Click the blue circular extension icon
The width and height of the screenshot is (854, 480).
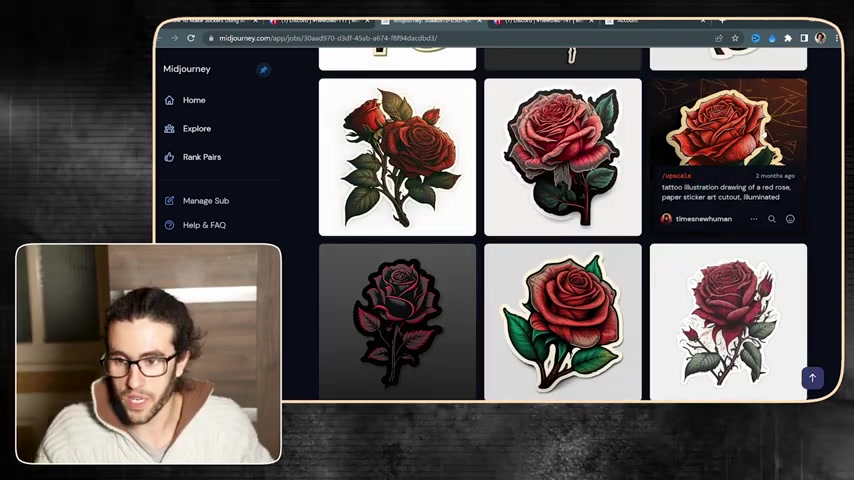[755, 38]
